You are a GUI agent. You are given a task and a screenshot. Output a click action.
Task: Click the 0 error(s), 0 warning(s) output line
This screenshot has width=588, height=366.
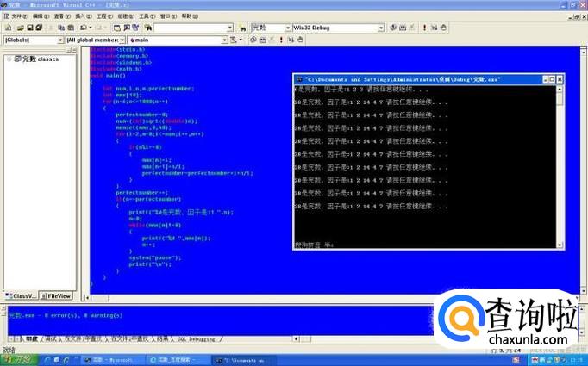pyautogui.click(x=66, y=316)
